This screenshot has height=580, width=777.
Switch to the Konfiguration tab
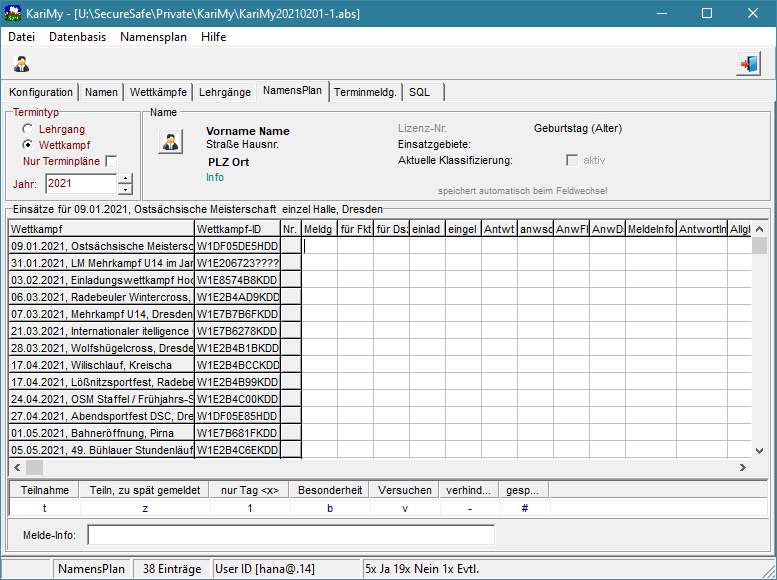click(x=41, y=92)
